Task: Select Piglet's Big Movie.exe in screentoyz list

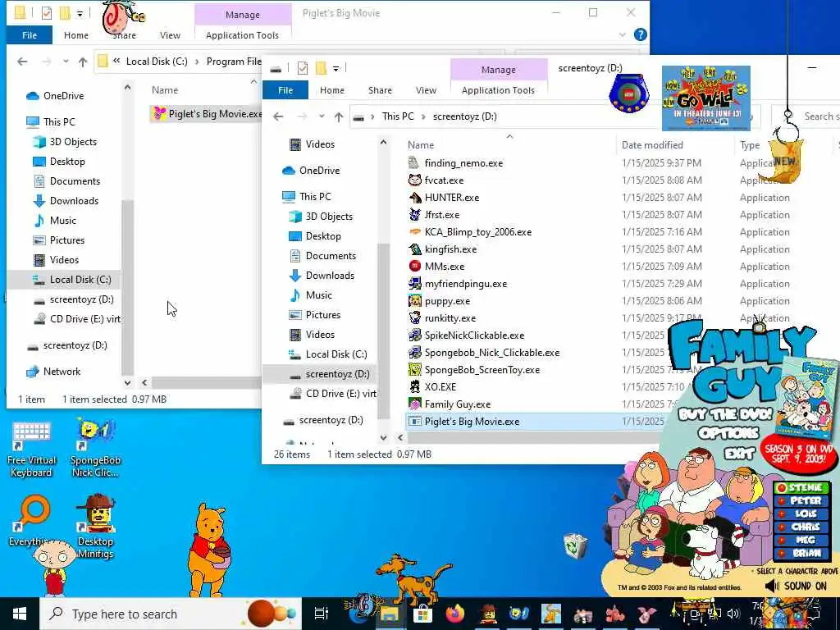Action: 472,421
